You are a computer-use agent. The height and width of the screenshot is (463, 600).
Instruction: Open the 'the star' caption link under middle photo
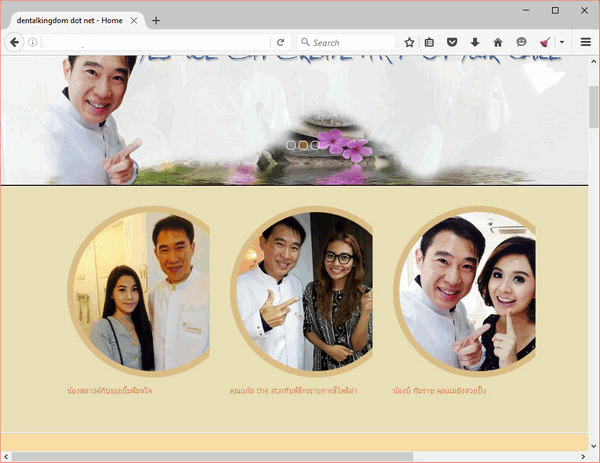click(x=293, y=390)
